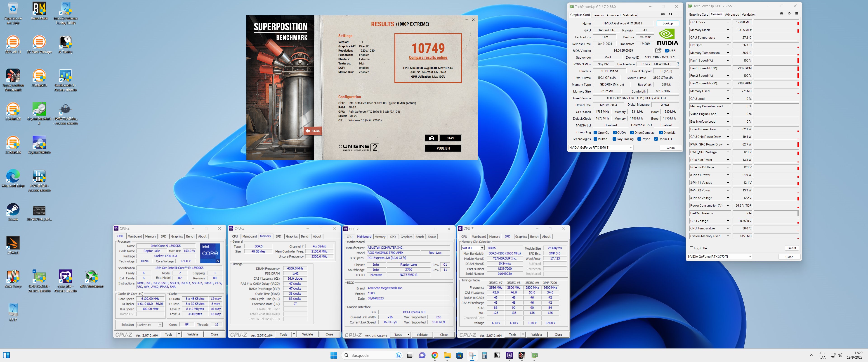The image size is (868, 362).
Task: Open Compare results online link
Action: coord(428,58)
